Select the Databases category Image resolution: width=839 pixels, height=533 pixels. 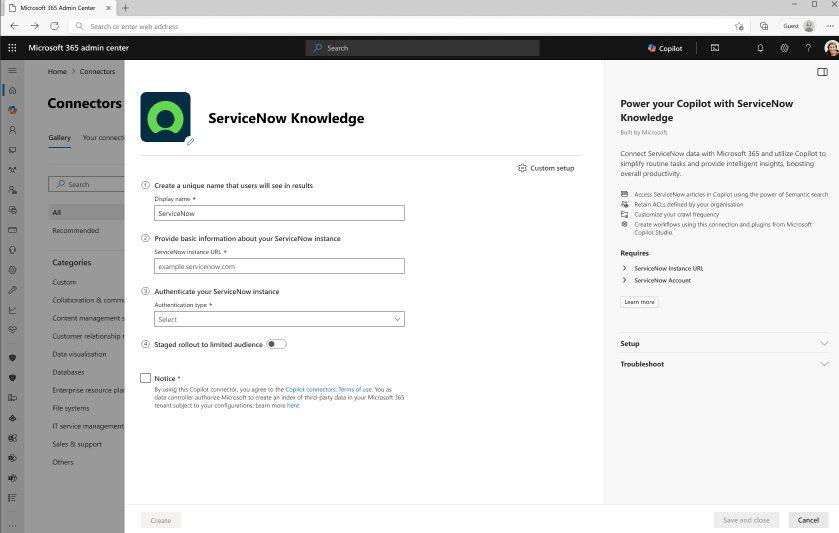(68, 372)
